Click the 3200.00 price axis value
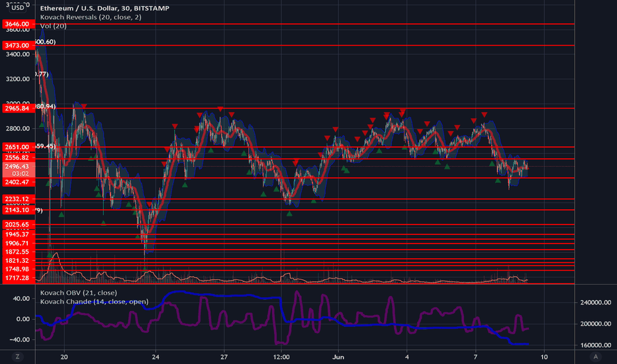The width and height of the screenshot is (617, 364). (18, 79)
